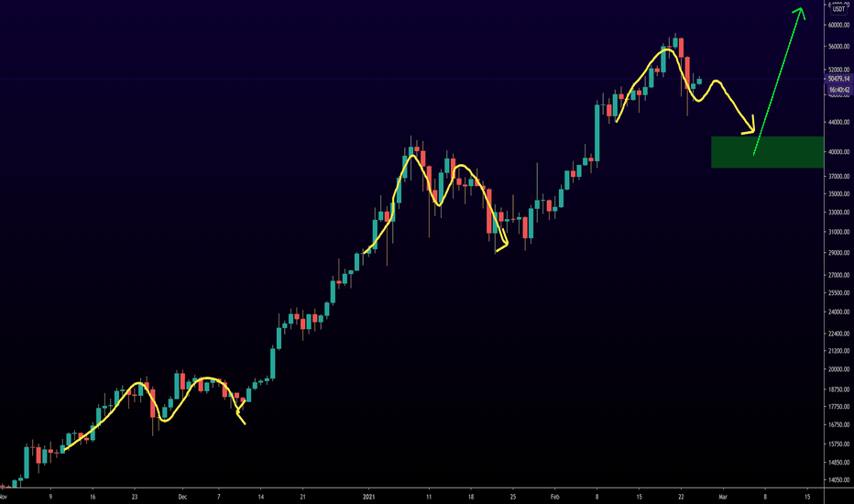Click the 15750.00 price axis label

839,444
